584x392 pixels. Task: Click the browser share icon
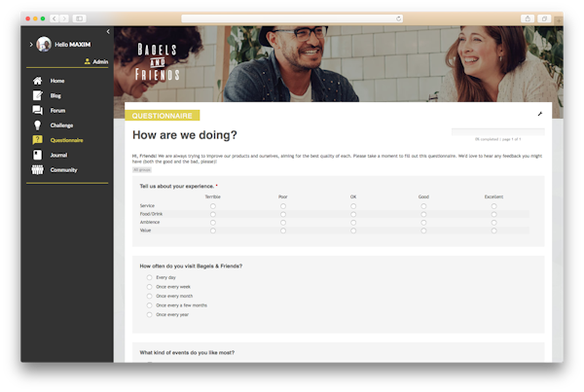click(x=528, y=18)
